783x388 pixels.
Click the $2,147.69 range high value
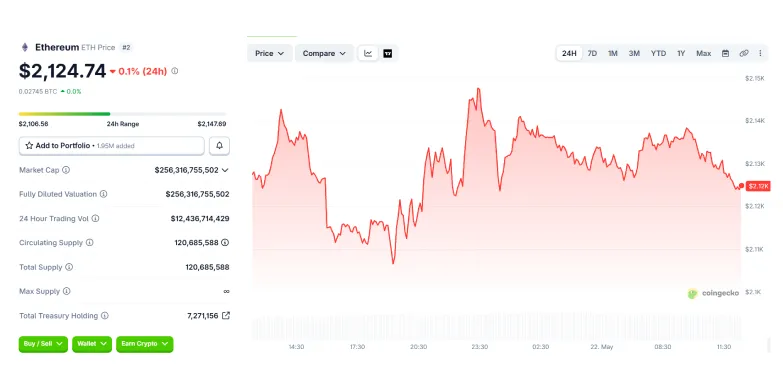click(212, 124)
